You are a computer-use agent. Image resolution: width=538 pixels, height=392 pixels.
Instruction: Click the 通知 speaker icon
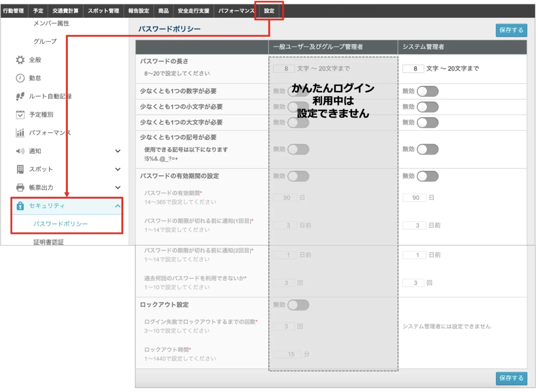(20, 151)
